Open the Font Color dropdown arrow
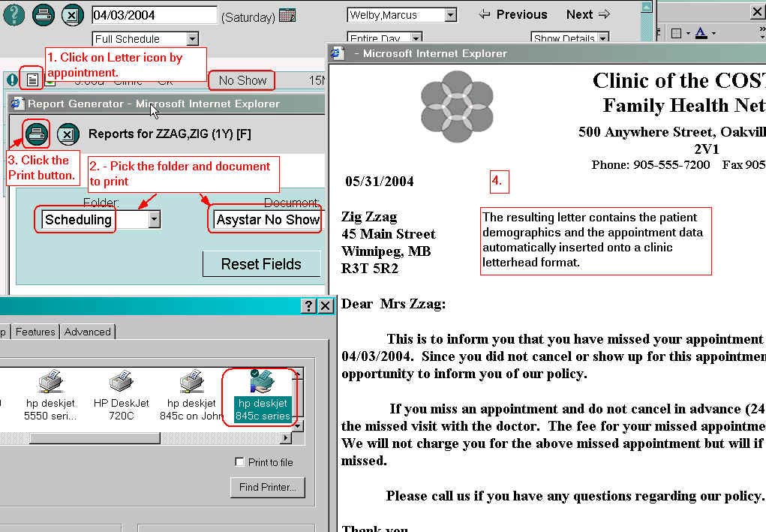 [x=713, y=33]
